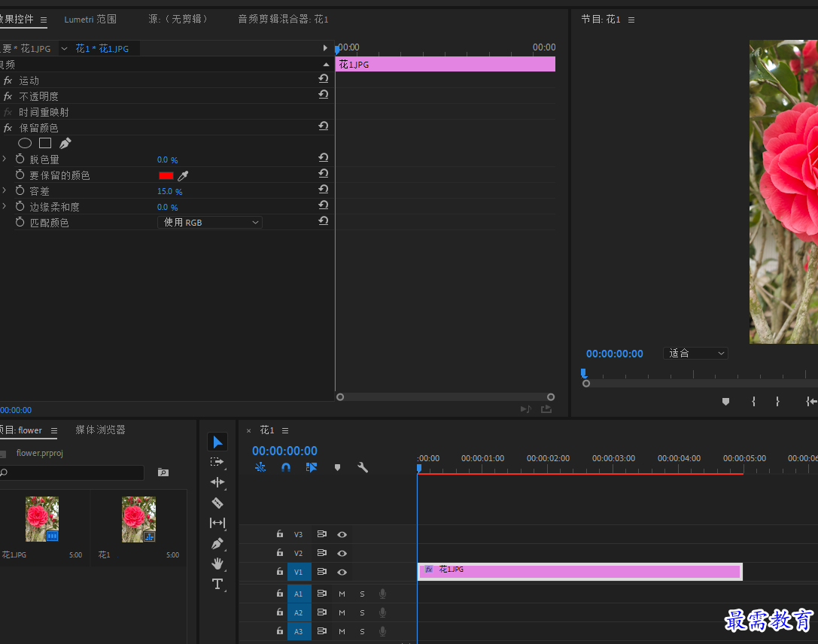Toggle the fx switch for 运动
Viewport: 818px width, 644px height.
[x=8, y=80]
